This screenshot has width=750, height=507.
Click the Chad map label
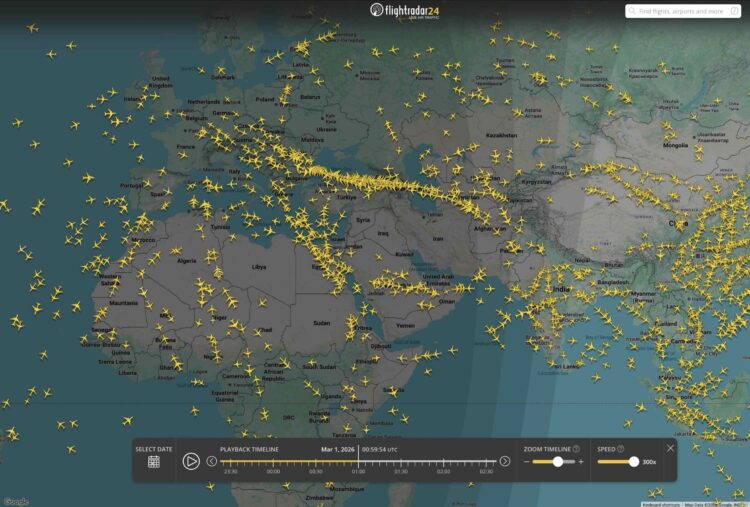click(x=265, y=330)
